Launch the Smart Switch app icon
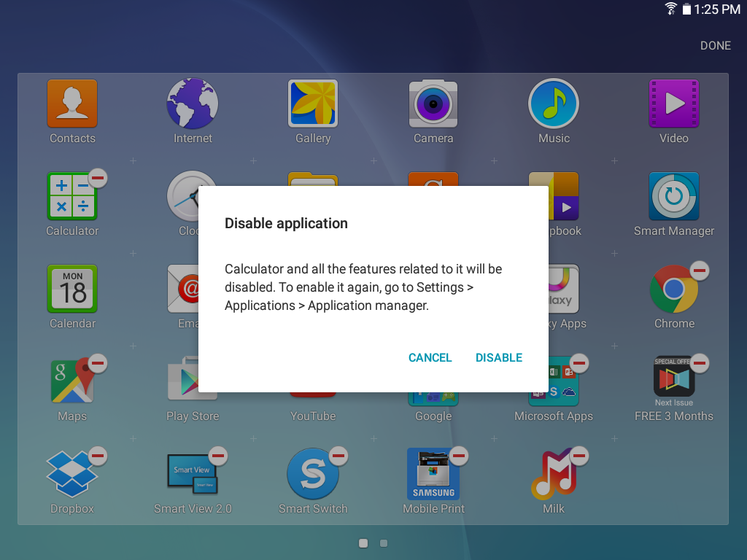 click(313, 473)
